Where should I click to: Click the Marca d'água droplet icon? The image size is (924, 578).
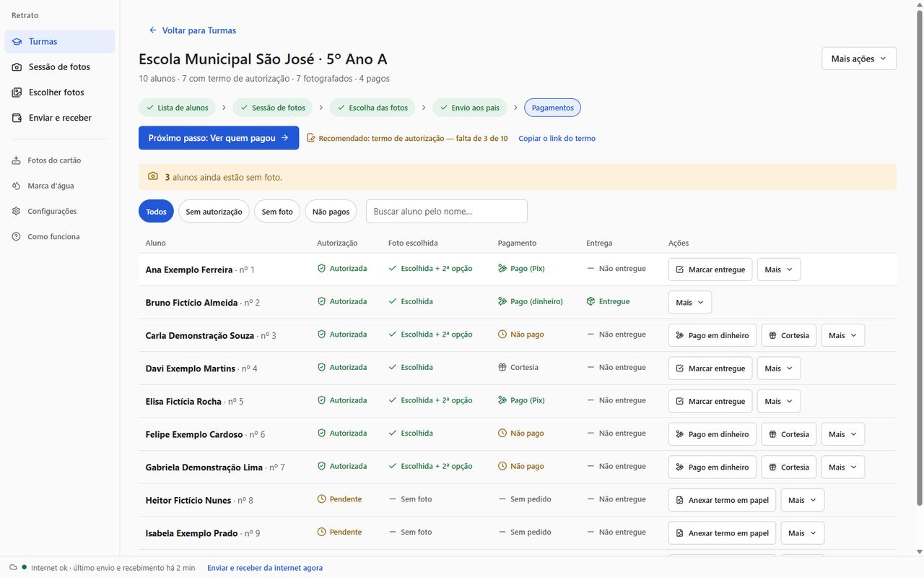16,186
